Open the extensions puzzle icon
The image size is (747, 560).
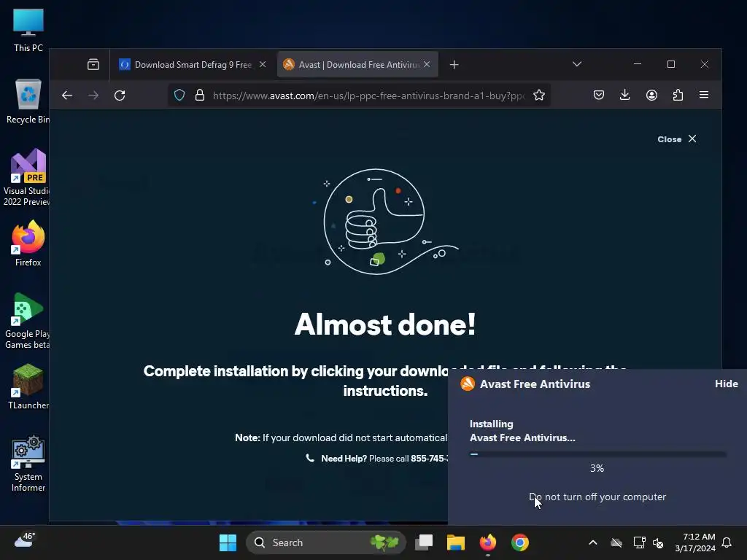tap(678, 96)
